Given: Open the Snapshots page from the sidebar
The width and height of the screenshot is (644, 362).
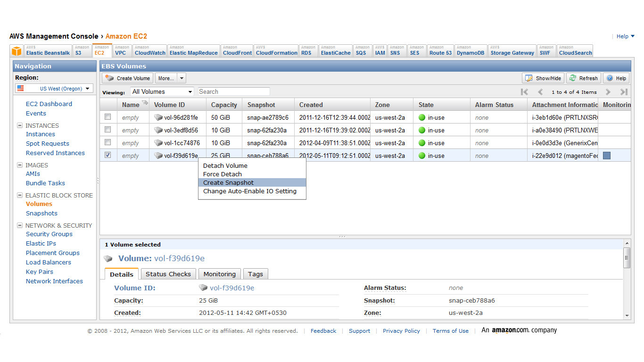Looking at the screenshot, I should (x=41, y=213).
